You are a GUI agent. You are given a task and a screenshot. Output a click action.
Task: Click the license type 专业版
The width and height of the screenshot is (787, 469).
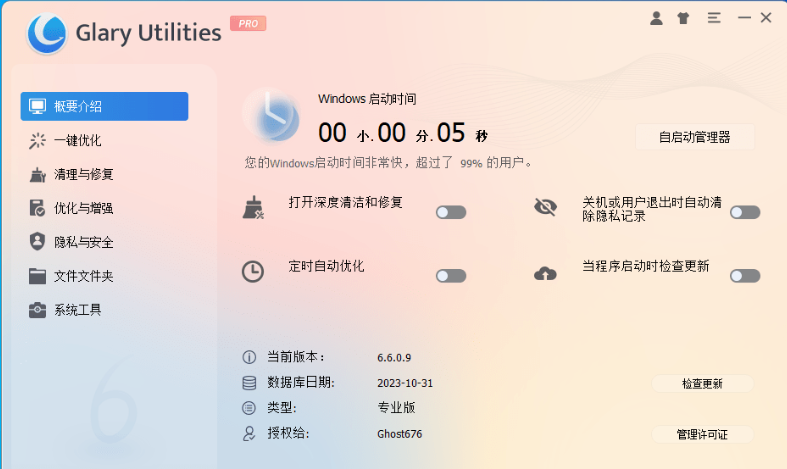(397, 408)
